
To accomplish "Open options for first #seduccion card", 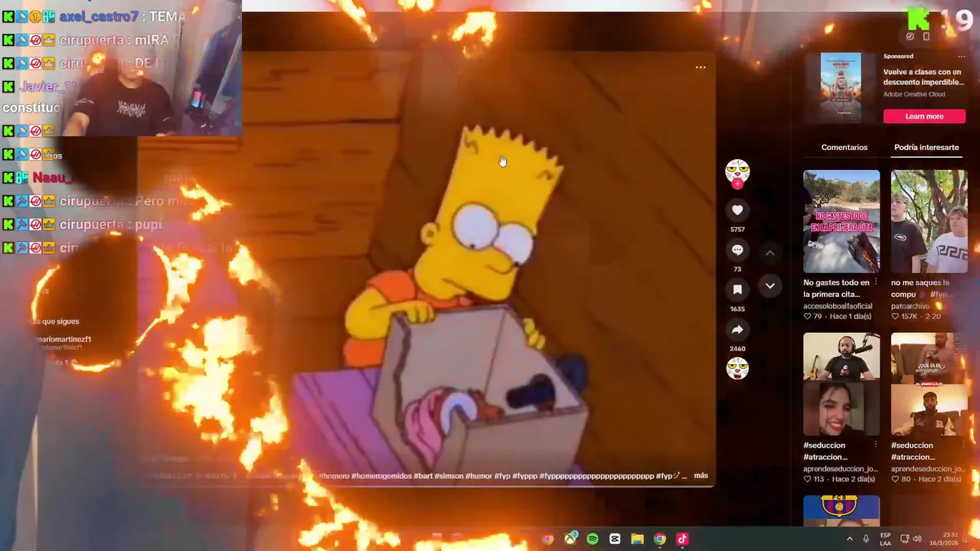I will pos(875,445).
